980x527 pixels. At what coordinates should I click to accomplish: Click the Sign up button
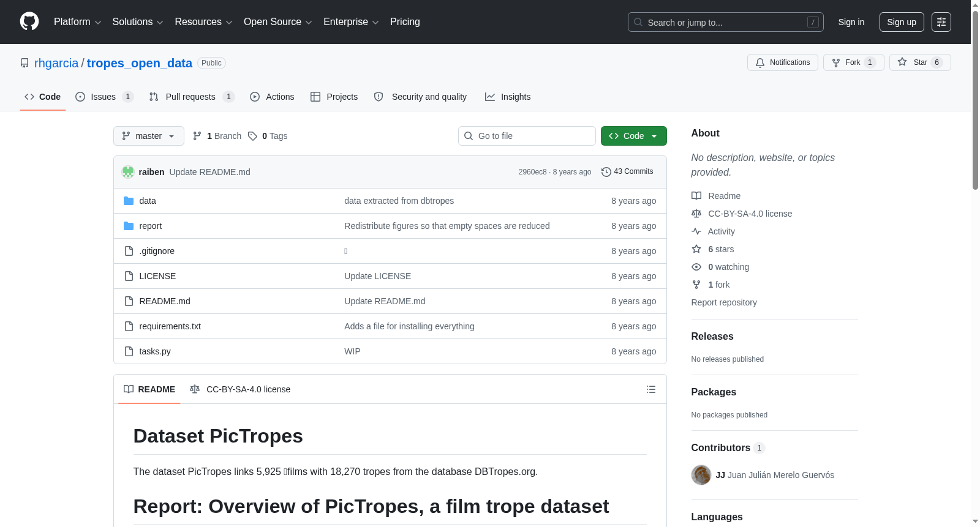point(902,22)
